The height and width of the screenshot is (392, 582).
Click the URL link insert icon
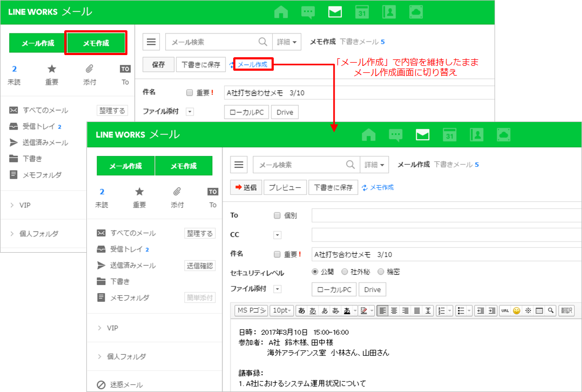[x=505, y=310]
